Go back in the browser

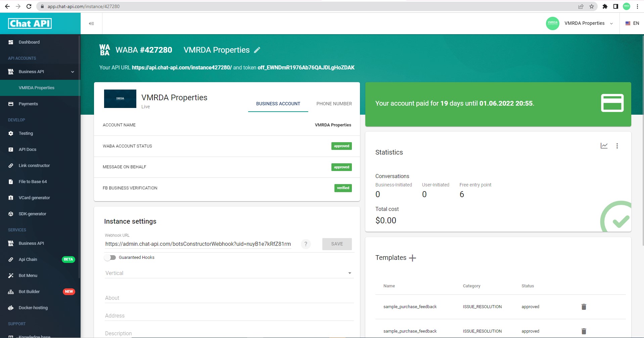(7, 6)
